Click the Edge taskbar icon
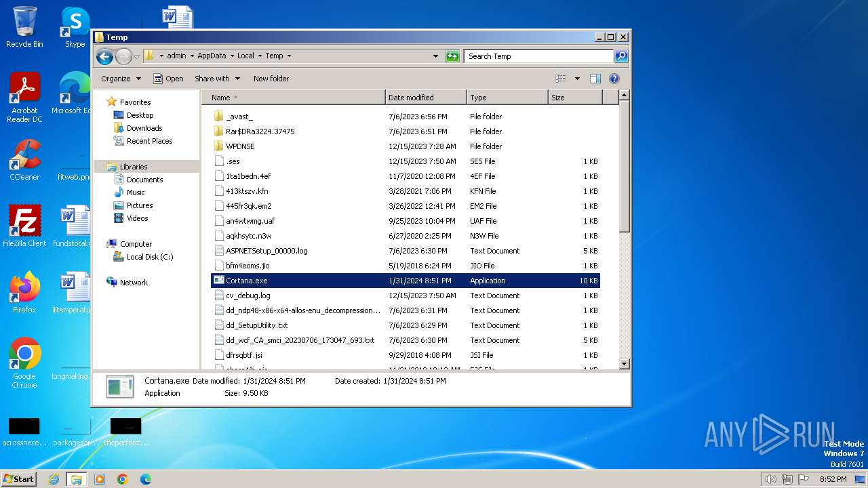 click(145, 479)
